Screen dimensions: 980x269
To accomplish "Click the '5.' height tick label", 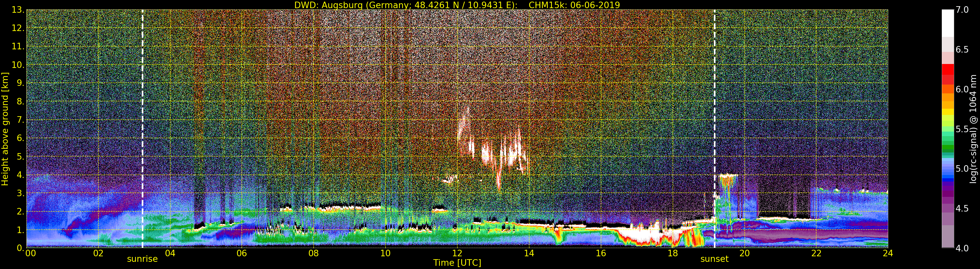I will click(21, 156).
